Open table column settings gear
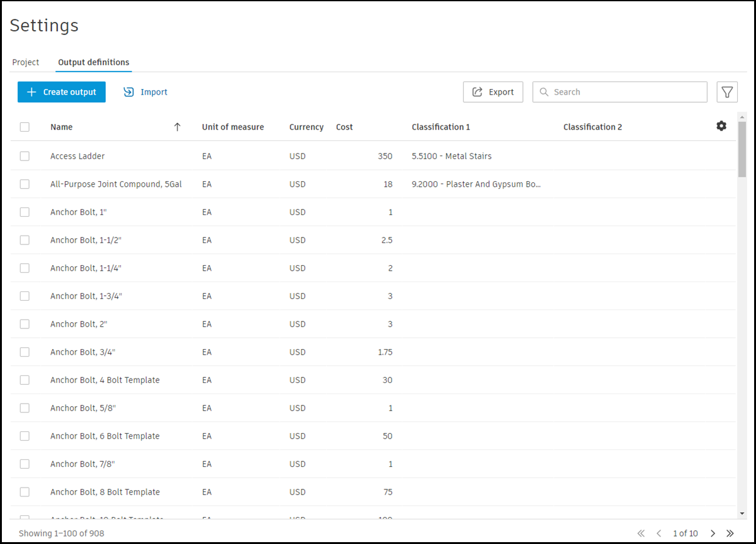The width and height of the screenshot is (756, 544). (722, 126)
